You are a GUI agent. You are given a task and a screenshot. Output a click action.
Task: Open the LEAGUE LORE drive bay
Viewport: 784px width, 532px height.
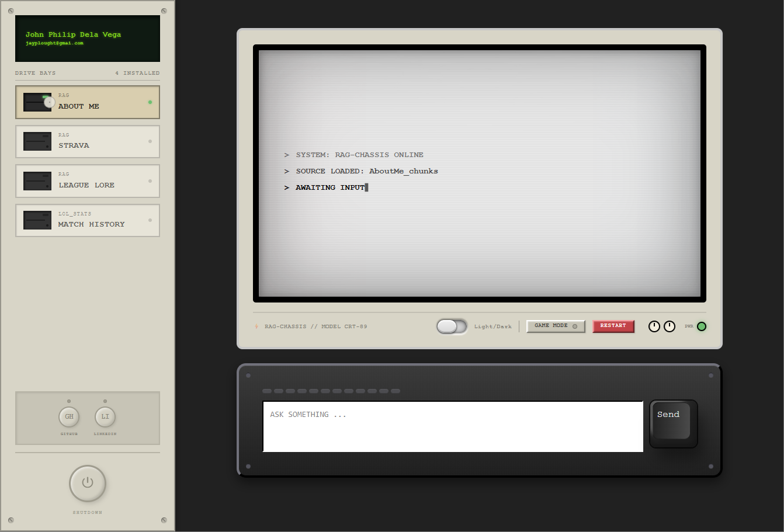tap(88, 181)
